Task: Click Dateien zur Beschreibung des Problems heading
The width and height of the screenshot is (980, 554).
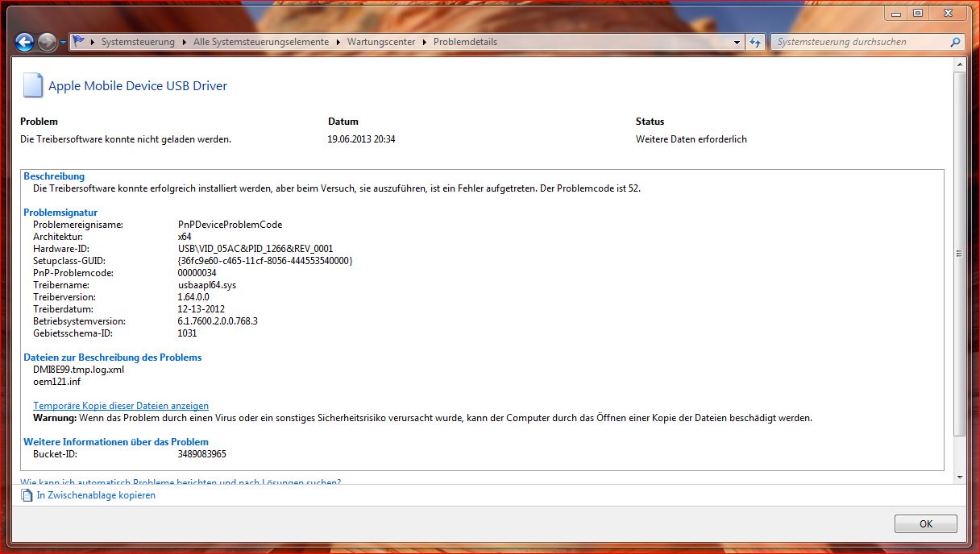Action: tap(113, 358)
